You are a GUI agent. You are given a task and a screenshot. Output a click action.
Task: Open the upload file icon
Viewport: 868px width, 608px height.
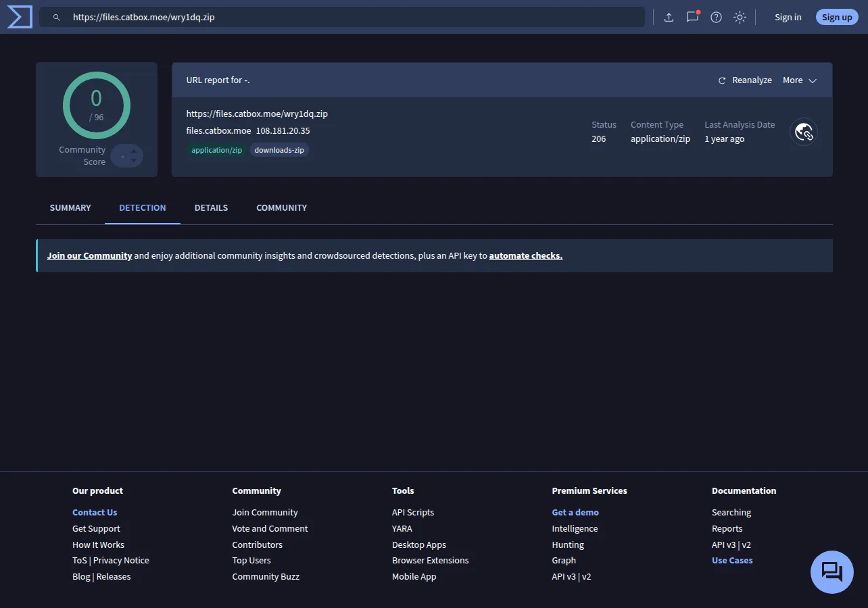(x=669, y=18)
